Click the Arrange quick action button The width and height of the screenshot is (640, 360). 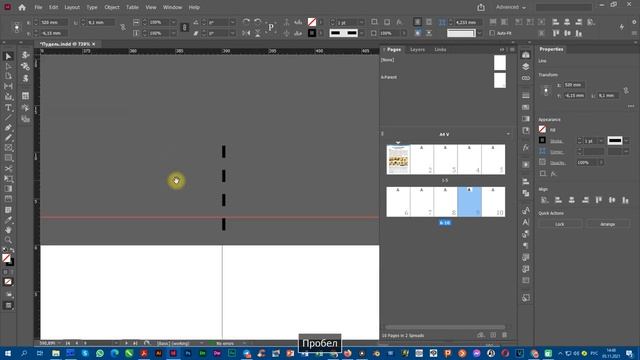[607, 224]
